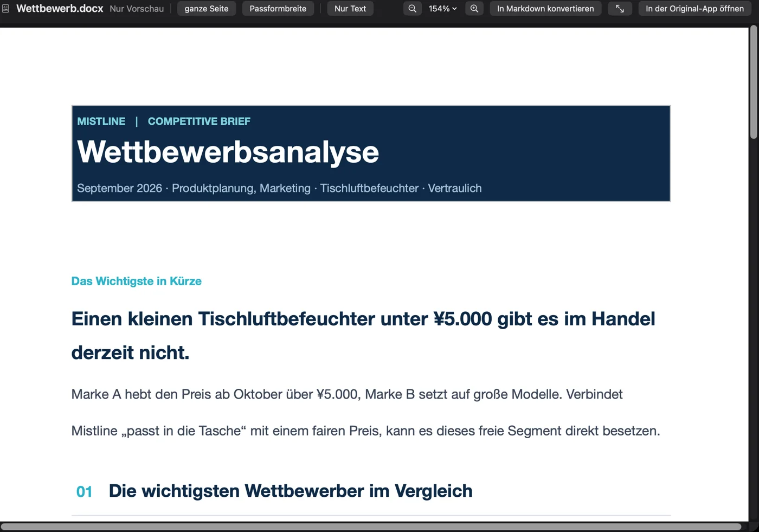Click the paragraph line starting Marke A hebt
Image resolution: width=759 pixels, height=532 pixels.
347,394
